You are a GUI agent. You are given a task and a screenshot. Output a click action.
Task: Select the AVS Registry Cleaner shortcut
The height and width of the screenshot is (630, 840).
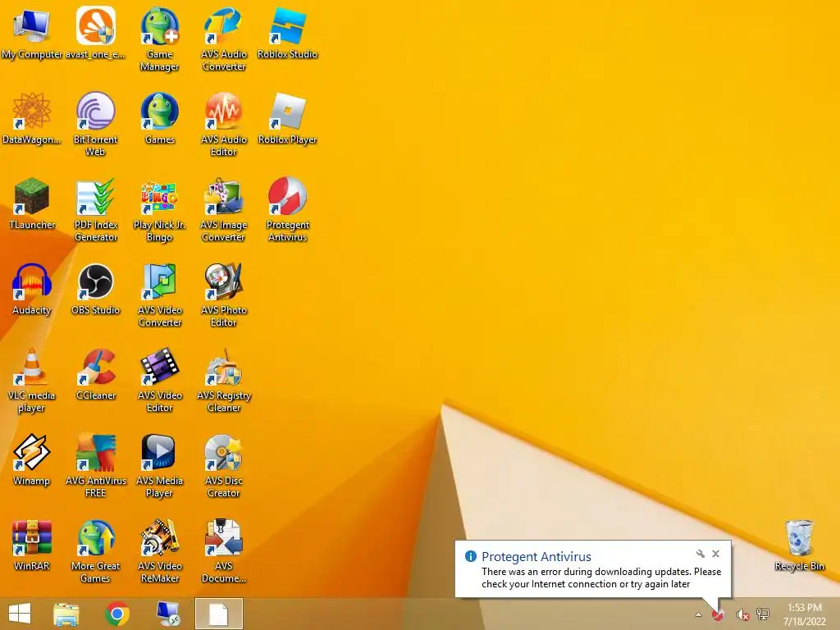pos(223,381)
